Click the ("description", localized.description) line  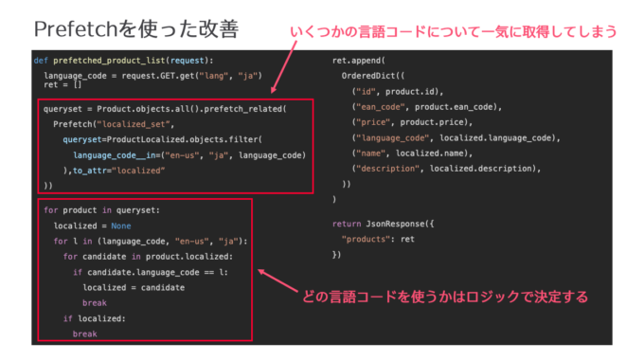(x=446, y=169)
